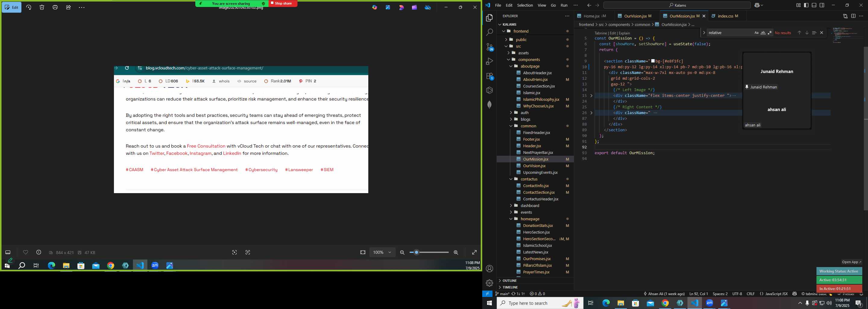Adjust Photos zoom slider handle

pos(417,252)
